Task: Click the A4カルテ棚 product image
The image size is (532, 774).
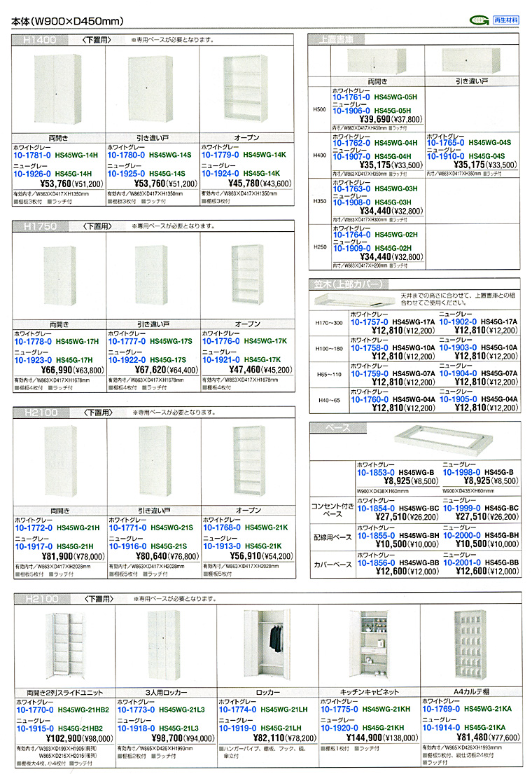Action: pyautogui.click(x=471, y=644)
